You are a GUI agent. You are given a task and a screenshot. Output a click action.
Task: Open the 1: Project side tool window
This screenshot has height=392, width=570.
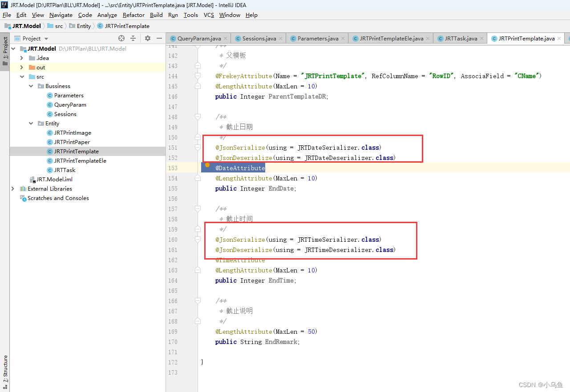[x=5, y=51]
